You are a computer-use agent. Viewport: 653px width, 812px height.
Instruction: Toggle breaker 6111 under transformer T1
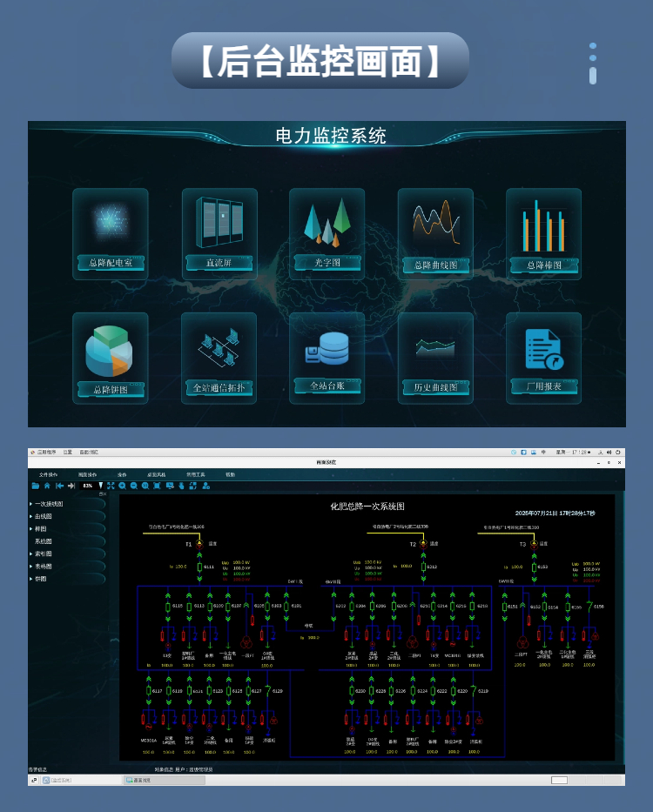coord(199,567)
